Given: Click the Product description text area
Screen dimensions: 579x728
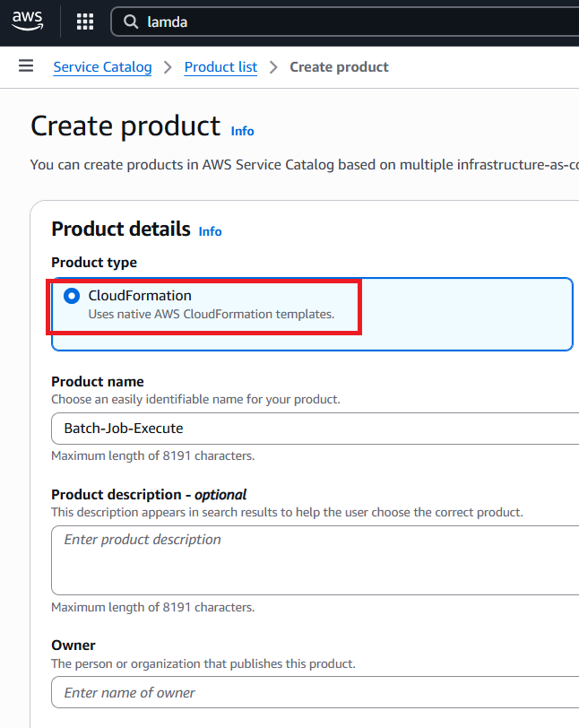Looking at the screenshot, I should pyautogui.click(x=315, y=560).
